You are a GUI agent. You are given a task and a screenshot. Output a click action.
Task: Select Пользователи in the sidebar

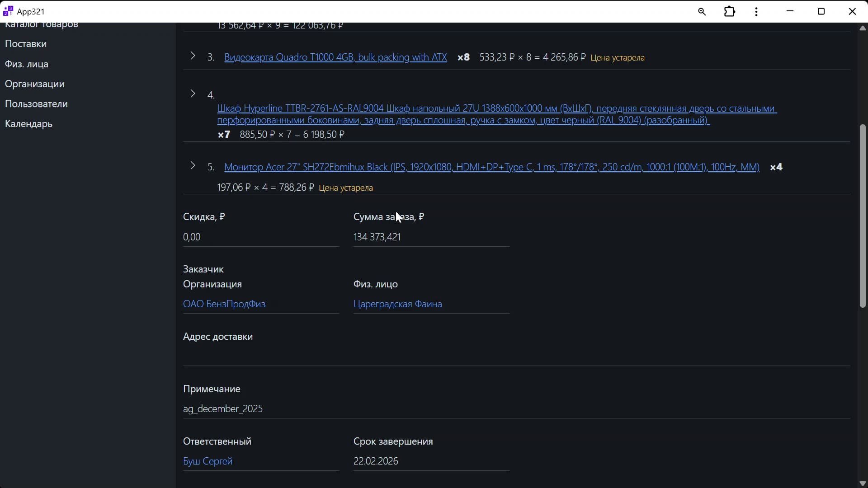[x=36, y=104]
